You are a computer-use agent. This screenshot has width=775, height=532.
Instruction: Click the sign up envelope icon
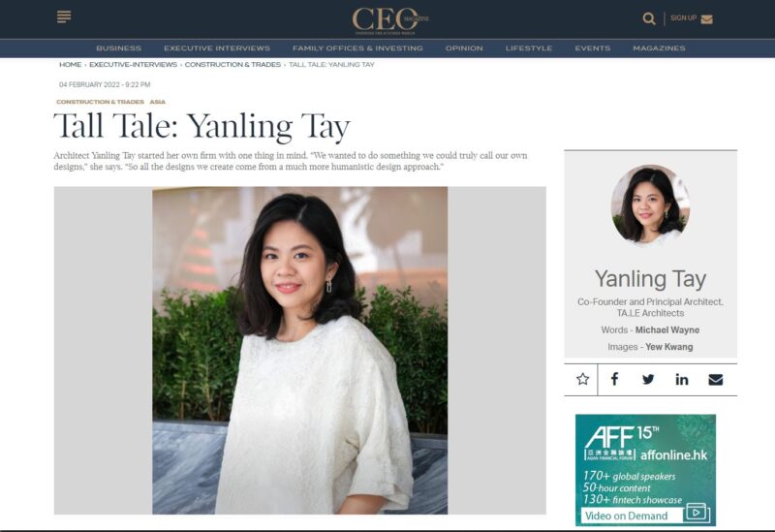click(707, 19)
